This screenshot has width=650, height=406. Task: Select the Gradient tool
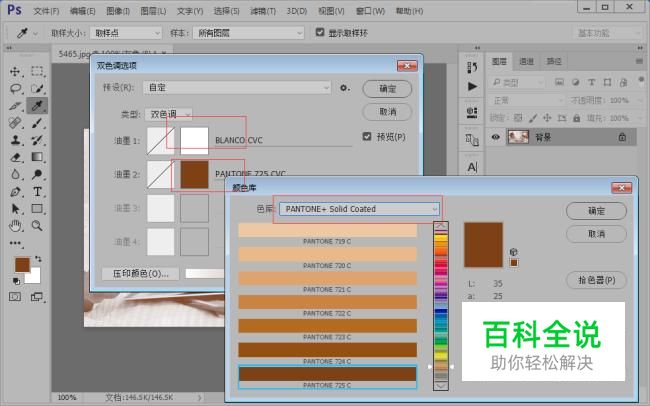(x=37, y=157)
